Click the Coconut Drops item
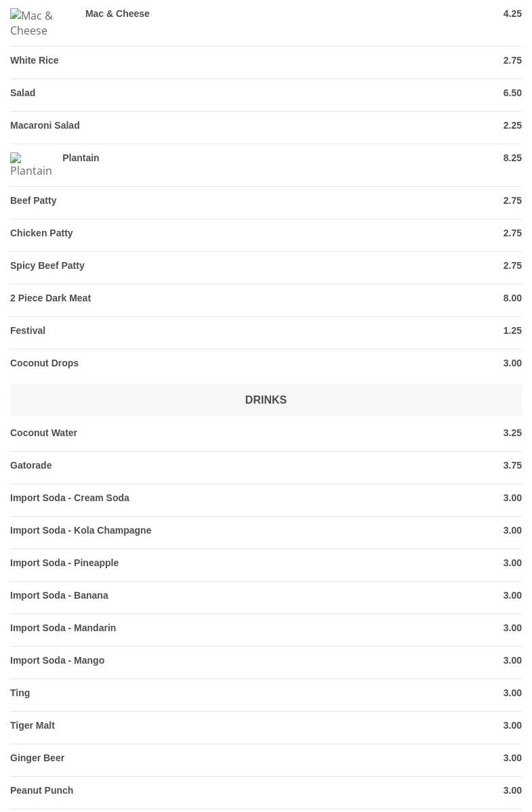The image size is (532, 812). tap(44, 363)
